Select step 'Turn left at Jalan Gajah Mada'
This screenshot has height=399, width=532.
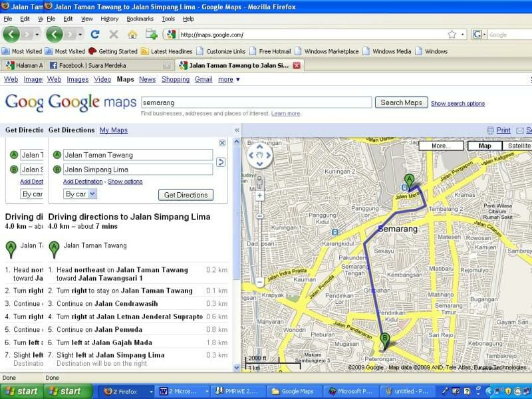138,342
